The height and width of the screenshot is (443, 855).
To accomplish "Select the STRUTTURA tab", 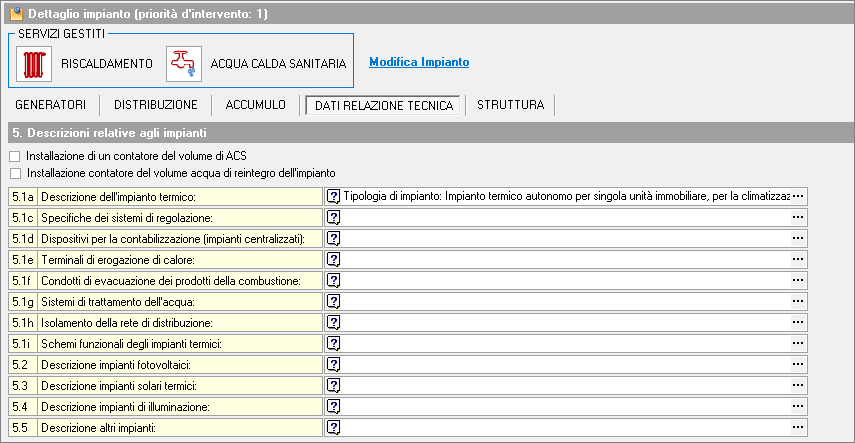I will (x=510, y=105).
